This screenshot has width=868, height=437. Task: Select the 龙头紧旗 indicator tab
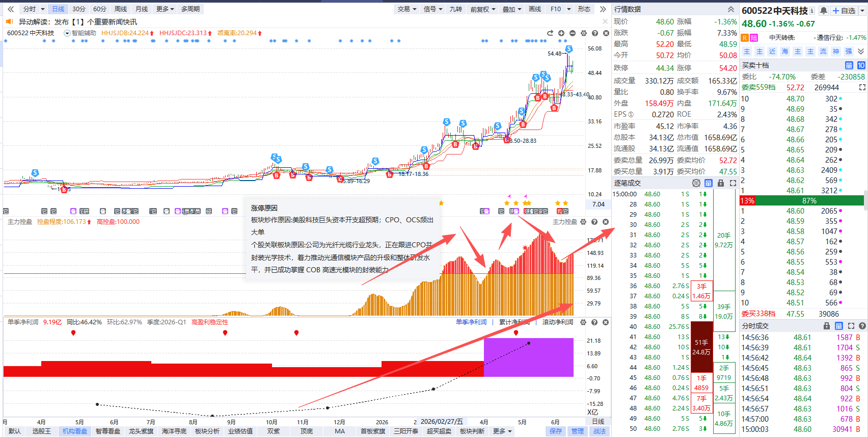coord(141,431)
